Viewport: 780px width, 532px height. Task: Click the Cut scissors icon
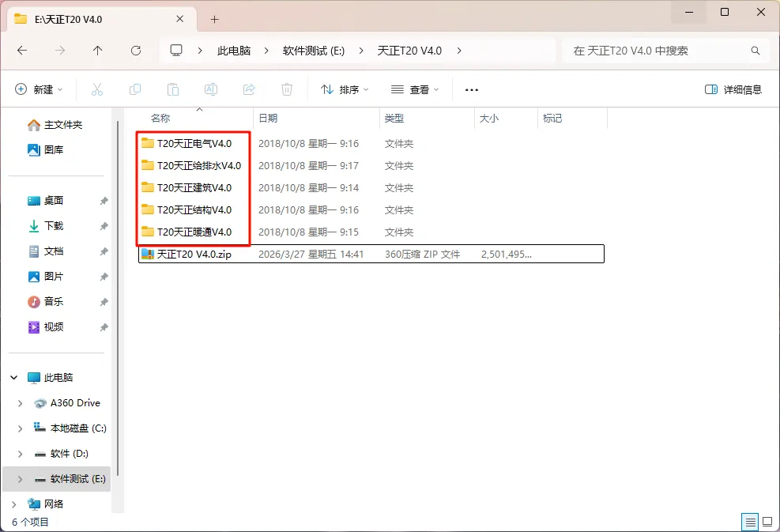coord(97,89)
